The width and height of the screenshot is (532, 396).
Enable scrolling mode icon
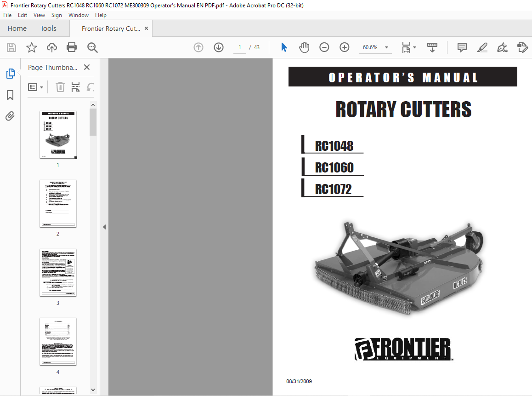point(432,47)
